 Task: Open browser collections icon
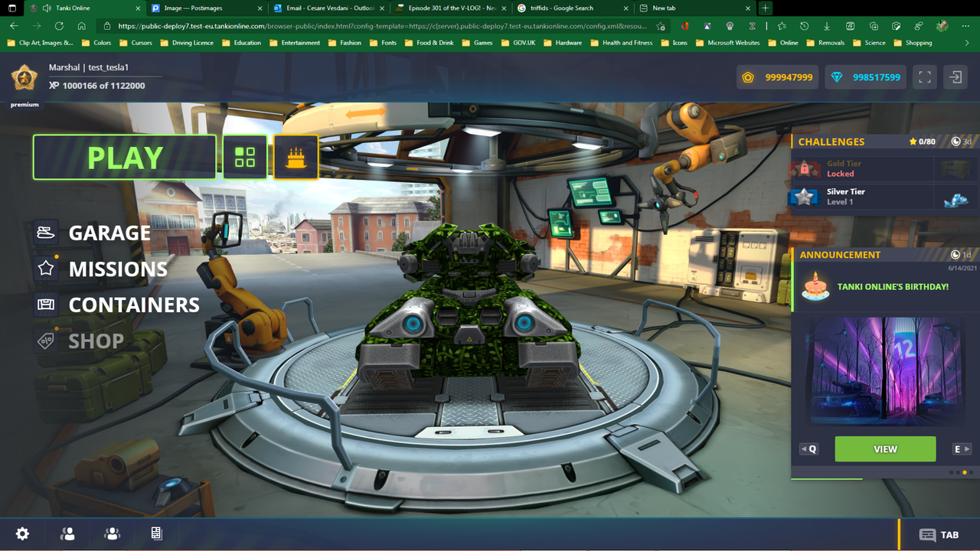tap(874, 26)
